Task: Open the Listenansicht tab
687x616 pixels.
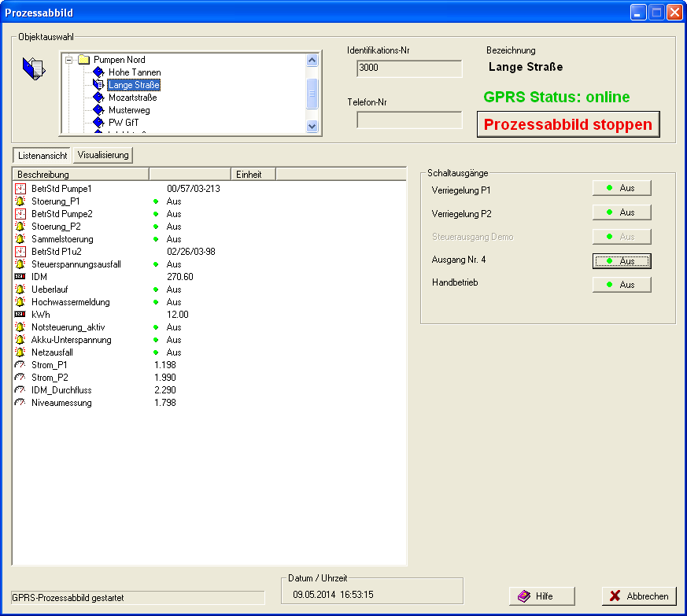Action: [x=42, y=155]
